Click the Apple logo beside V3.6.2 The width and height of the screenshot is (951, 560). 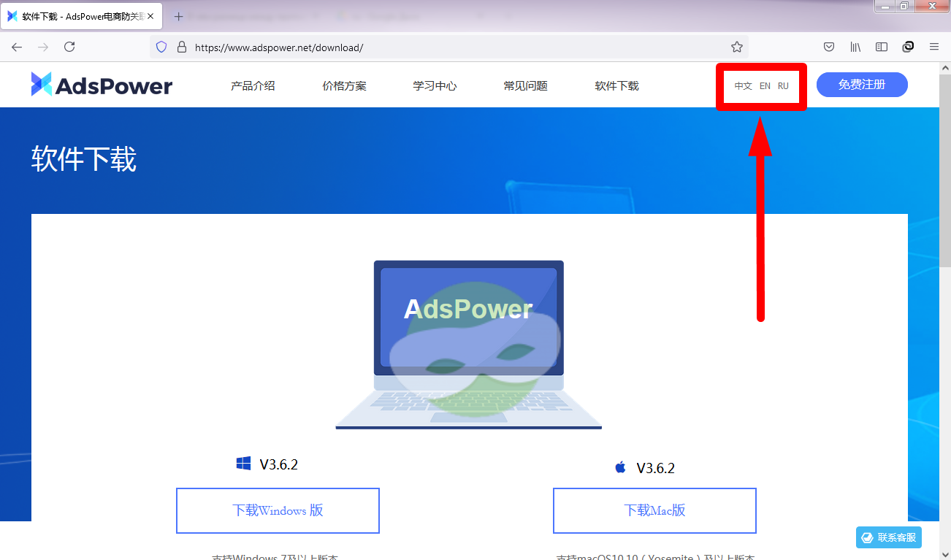[x=620, y=467]
